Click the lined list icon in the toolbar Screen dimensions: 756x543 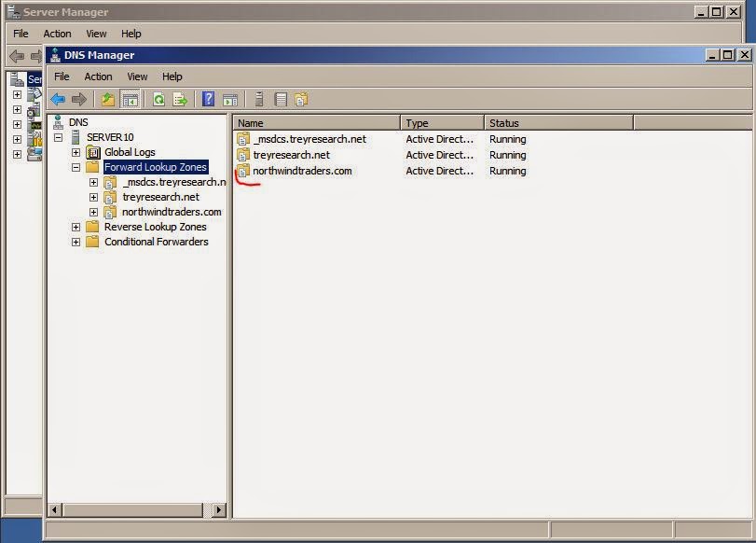coord(281,100)
